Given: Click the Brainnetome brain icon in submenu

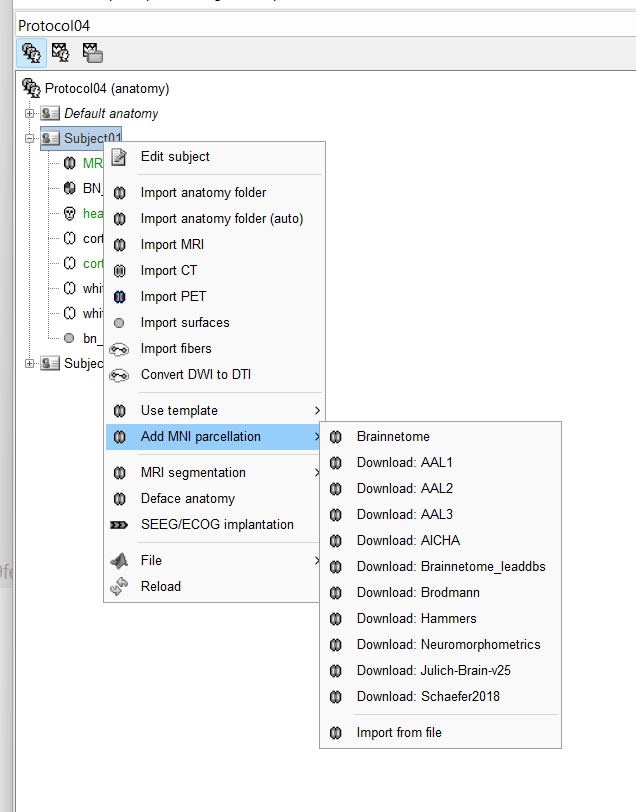Looking at the screenshot, I should coord(336,437).
